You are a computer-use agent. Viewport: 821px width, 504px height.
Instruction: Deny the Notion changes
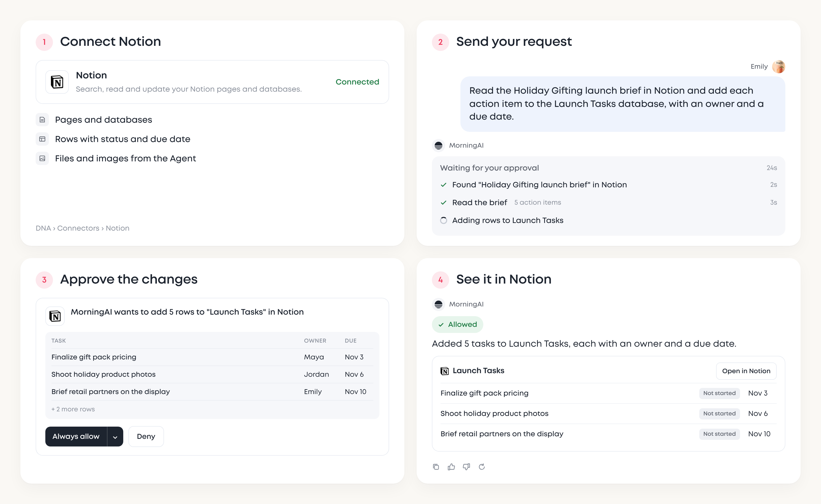pos(146,437)
